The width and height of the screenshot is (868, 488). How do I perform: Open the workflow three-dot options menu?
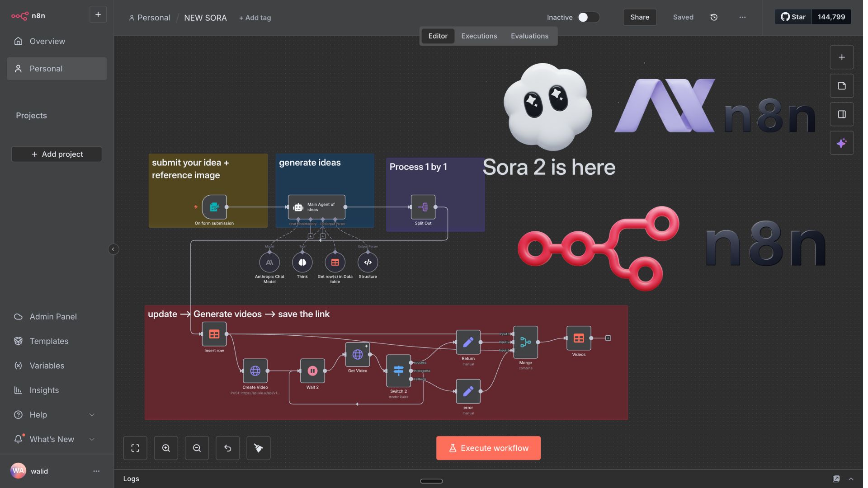[x=742, y=17]
